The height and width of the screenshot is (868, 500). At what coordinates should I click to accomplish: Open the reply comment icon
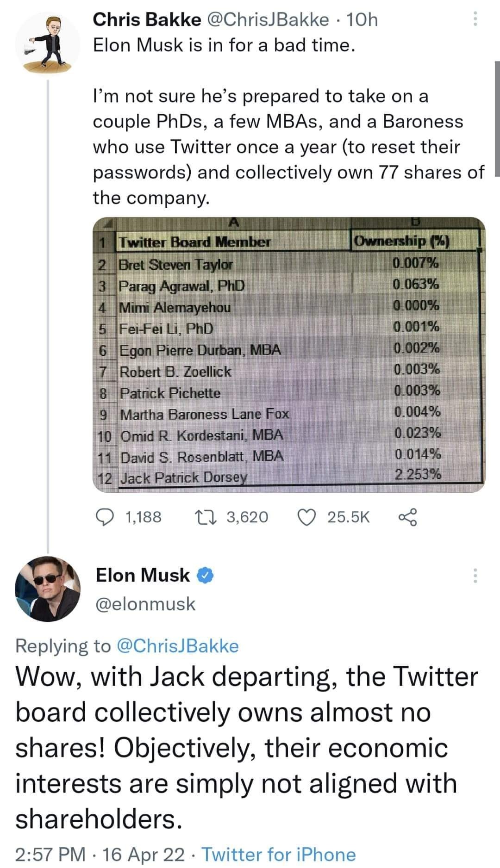point(104,517)
